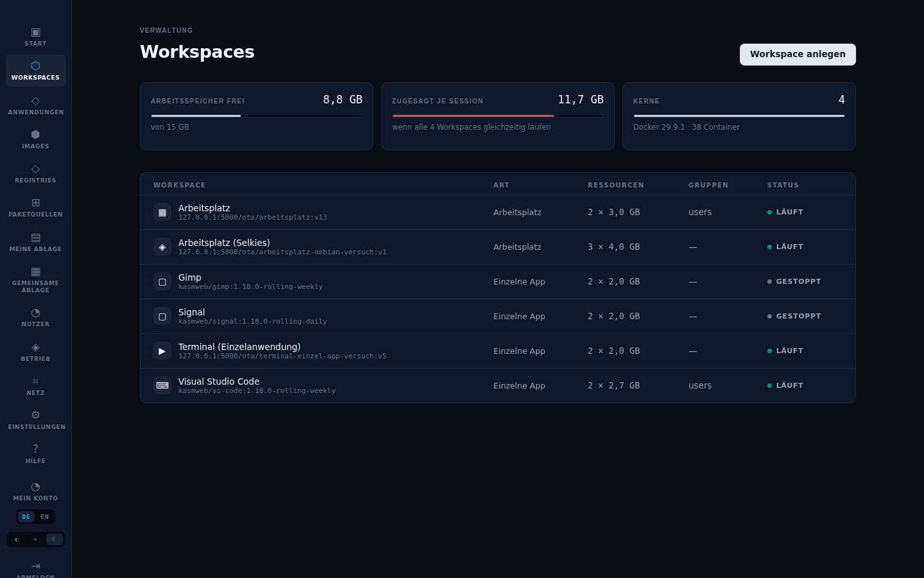This screenshot has height=578, width=924.
Task: Open Gemeinsame Ablage
Action: [x=35, y=280]
